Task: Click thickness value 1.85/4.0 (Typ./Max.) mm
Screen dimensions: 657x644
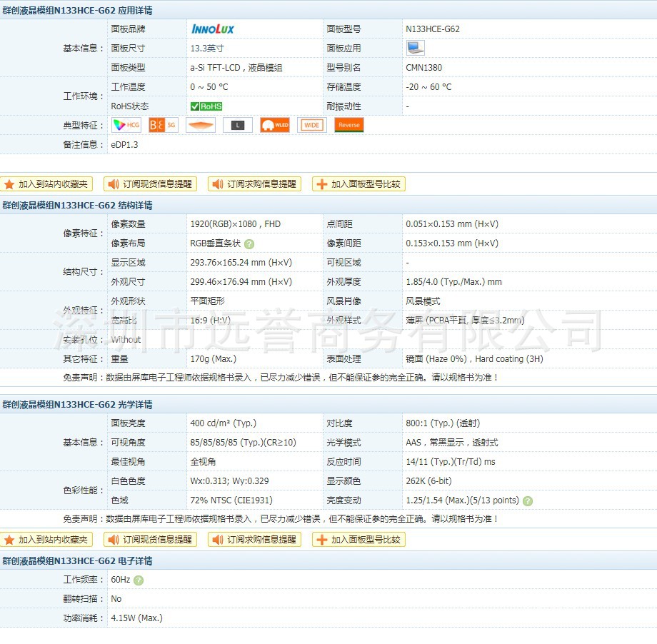Action: tap(453, 281)
